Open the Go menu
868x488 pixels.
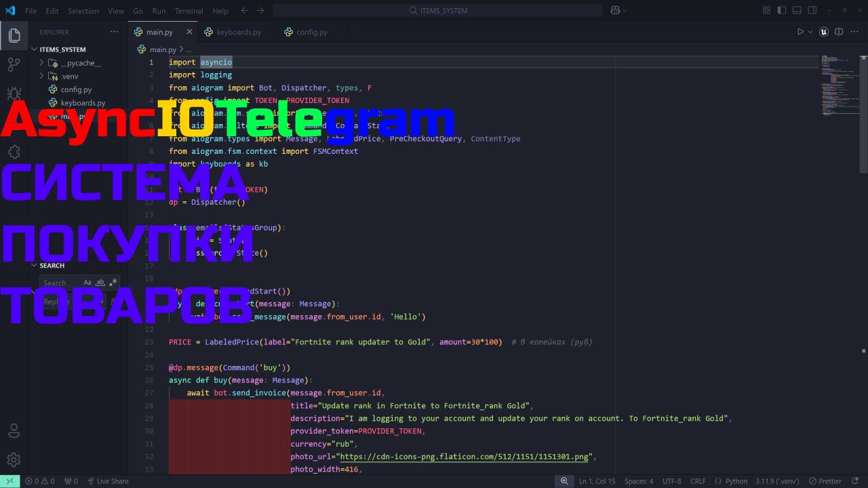coord(138,11)
